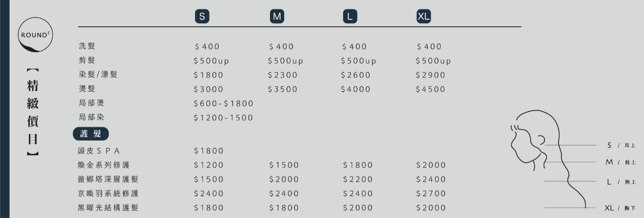Viewport: 644px width, 218px height.
Task: Click the 燙髮 XL price $4500
Action: click(x=431, y=89)
